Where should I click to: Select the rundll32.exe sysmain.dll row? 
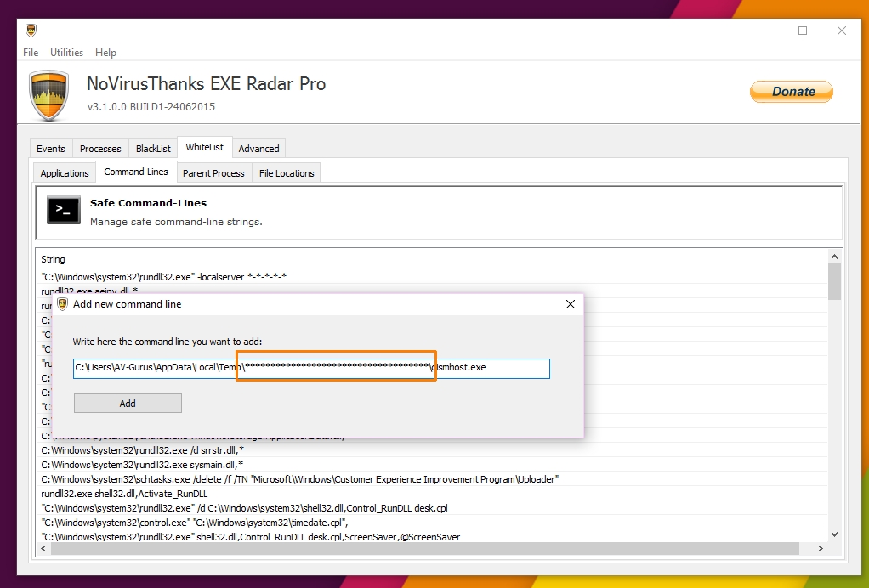[432, 465]
